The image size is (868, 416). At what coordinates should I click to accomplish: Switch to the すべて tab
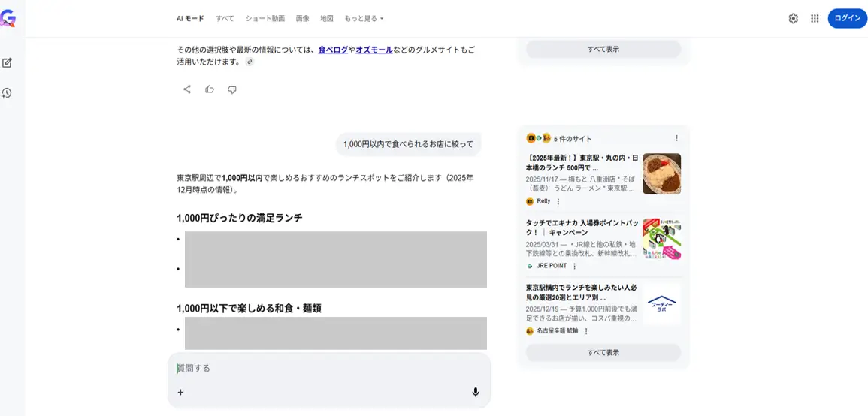point(225,18)
